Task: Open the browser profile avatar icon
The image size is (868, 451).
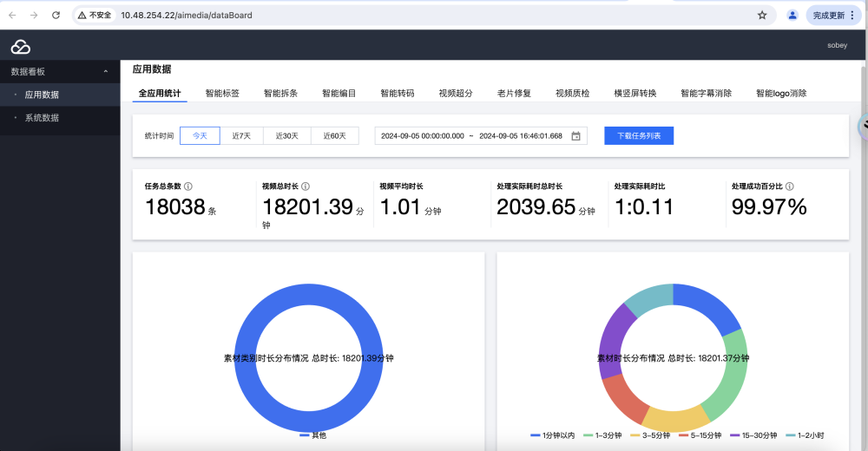Action: (792, 15)
